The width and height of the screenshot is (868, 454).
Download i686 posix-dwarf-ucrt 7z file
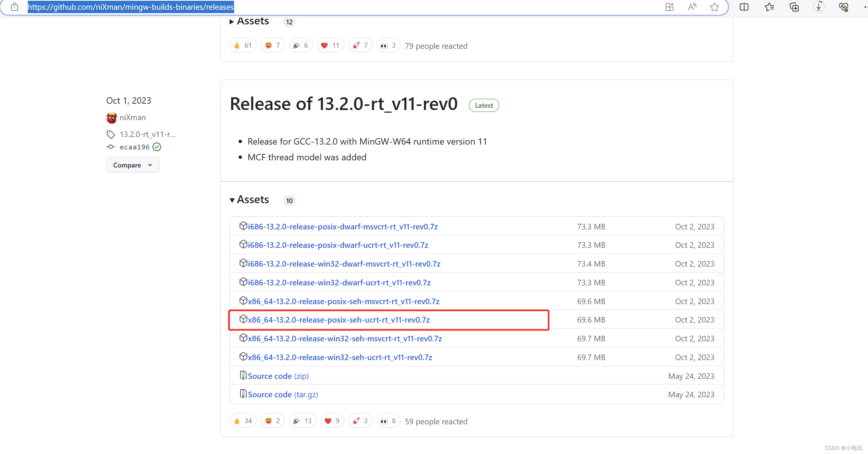click(x=338, y=245)
